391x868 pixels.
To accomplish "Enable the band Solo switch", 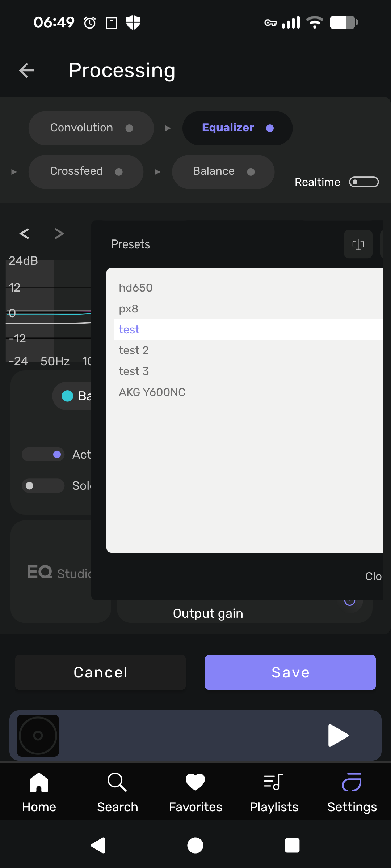I will point(43,486).
